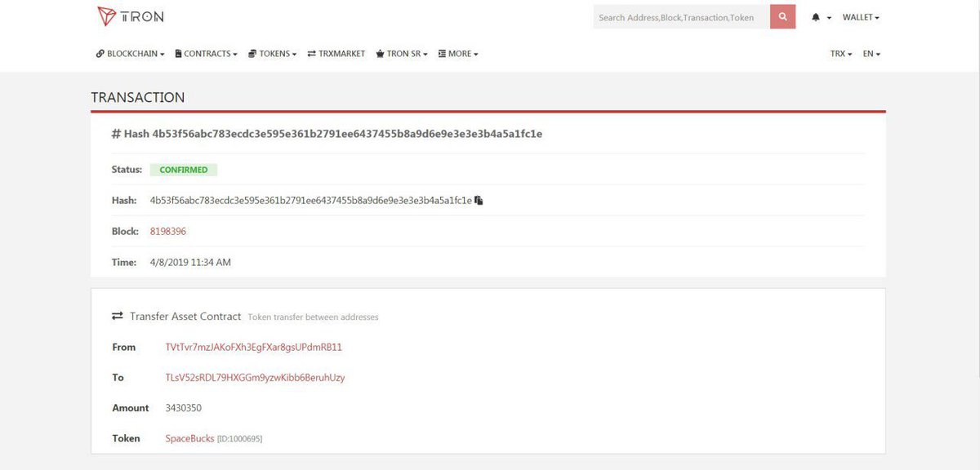Go to TRXMARKET
The image size is (980, 470).
coord(336,54)
